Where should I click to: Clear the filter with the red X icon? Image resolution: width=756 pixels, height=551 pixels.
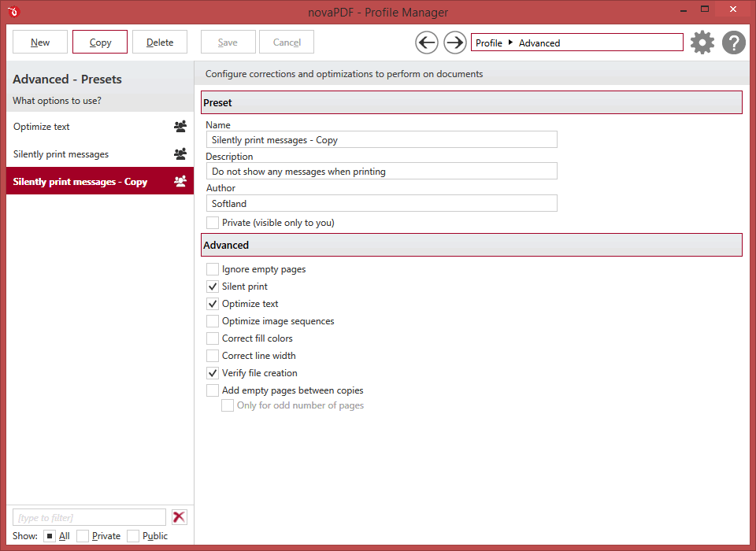point(180,517)
